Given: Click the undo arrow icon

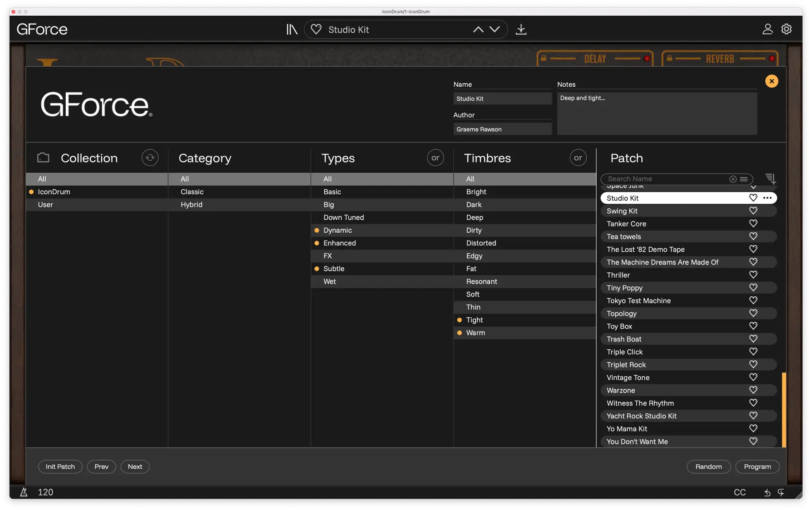Looking at the screenshot, I should click(767, 492).
